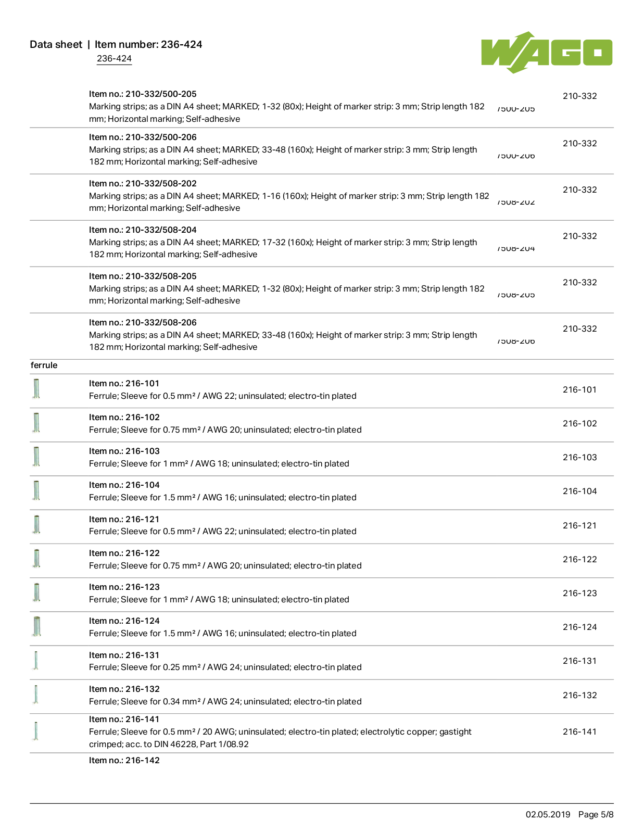This screenshot has width=644, height=833.
Task: Open the first 210-332 link at right
Action: [579, 96]
